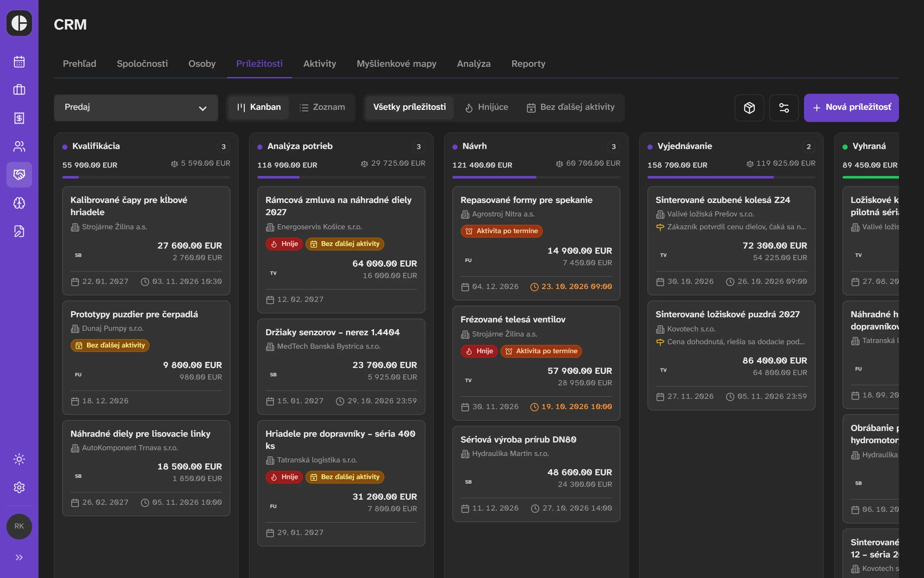Click the Vyjednávanie column progress bar

point(731,177)
